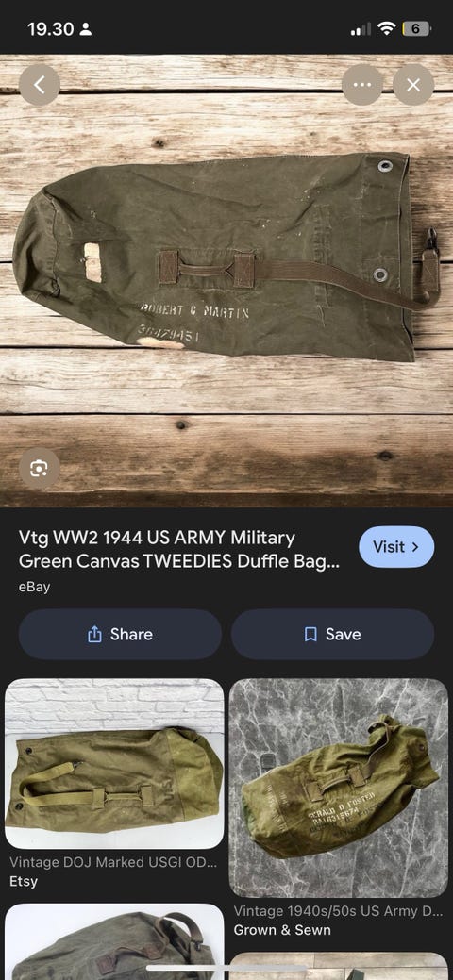Tap the back arrow icon
This screenshot has height=980, width=453.
40,85
